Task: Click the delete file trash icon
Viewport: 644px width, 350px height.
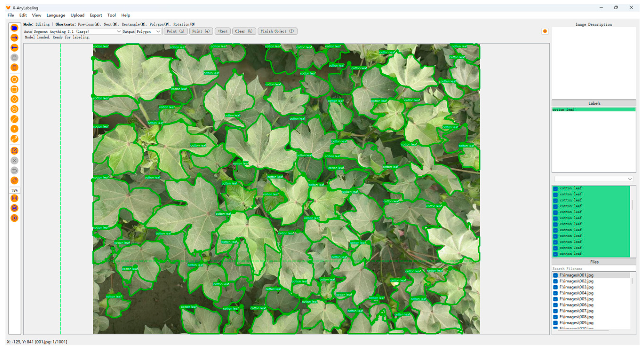Action: 14,67
